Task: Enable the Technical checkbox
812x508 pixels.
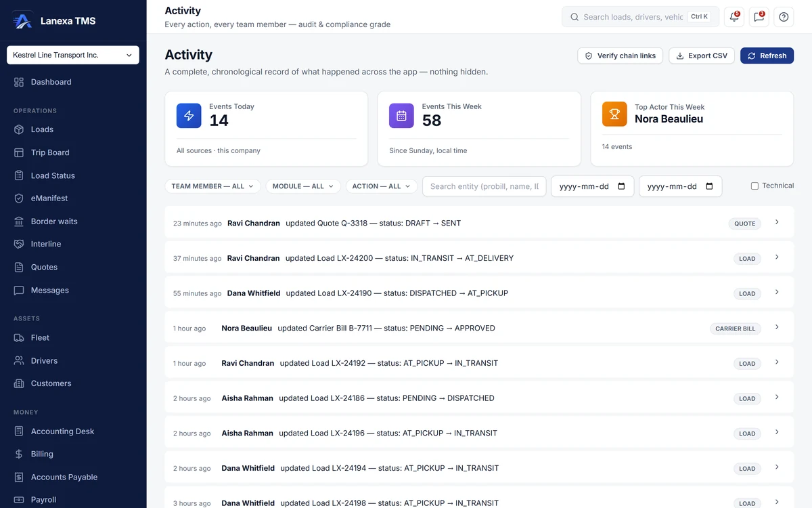Action: (754, 186)
